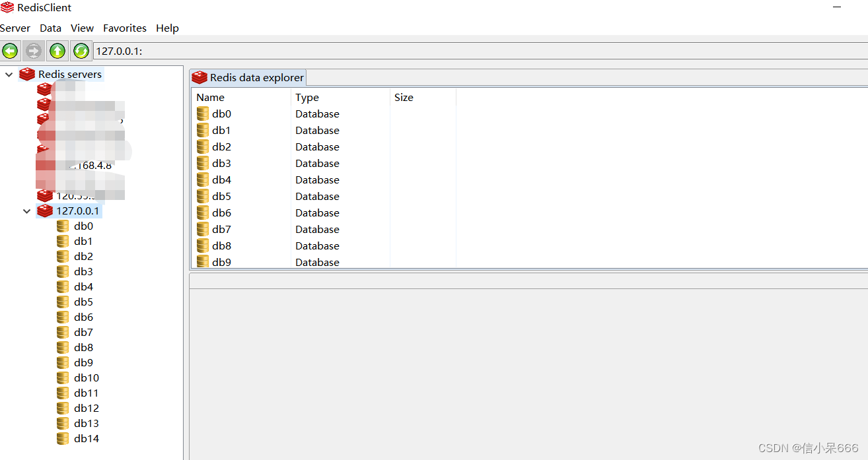Image resolution: width=868 pixels, height=460 pixels.
Task: Select db5 icon in the server tree
Action: click(x=63, y=302)
